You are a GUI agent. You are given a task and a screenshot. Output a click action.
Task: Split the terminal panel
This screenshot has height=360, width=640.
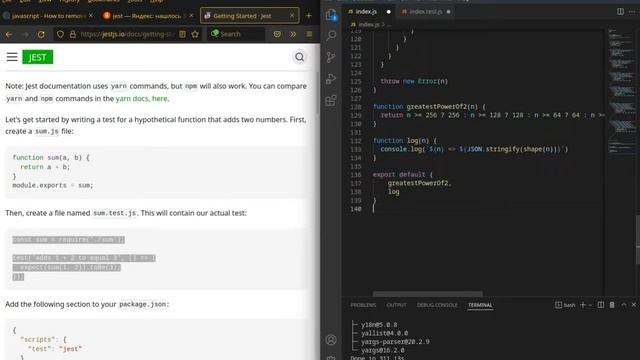click(601, 305)
